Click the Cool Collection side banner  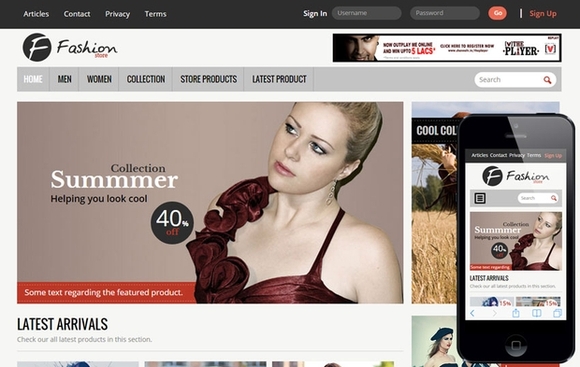click(435, 203)
